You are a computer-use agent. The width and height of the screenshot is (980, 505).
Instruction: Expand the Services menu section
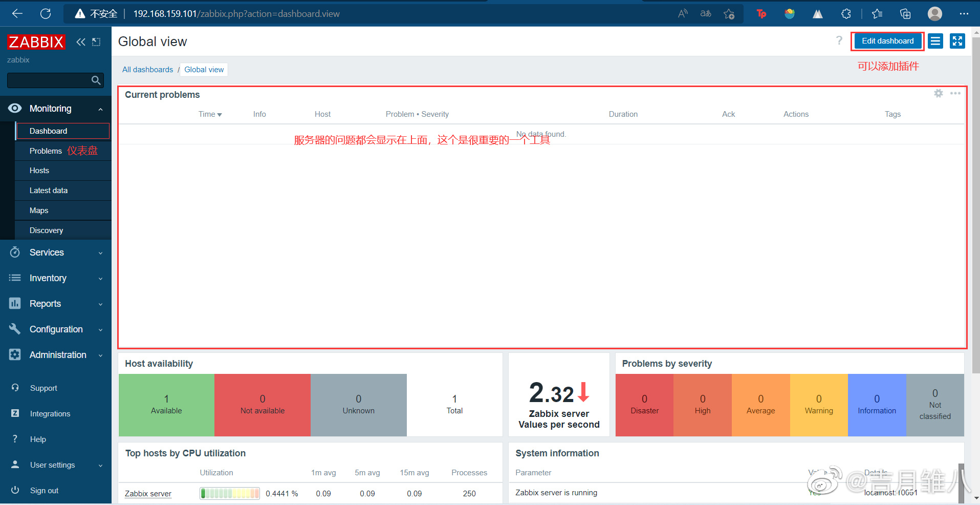pos(56,252)
